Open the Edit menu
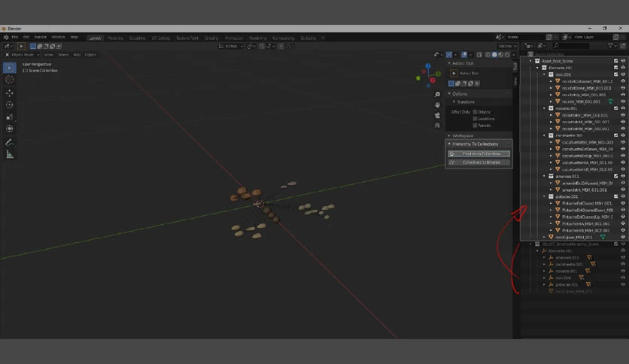This screenshot has width=629, height=364. pos(26,38)
